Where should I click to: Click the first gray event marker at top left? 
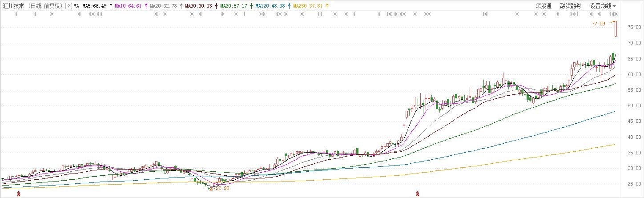click(16, 14)
